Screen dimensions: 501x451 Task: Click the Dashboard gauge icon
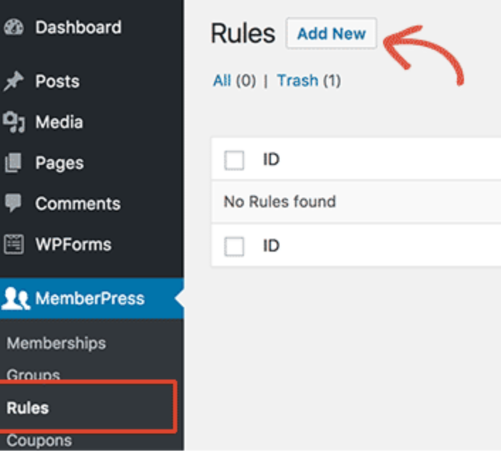[14, 27]
